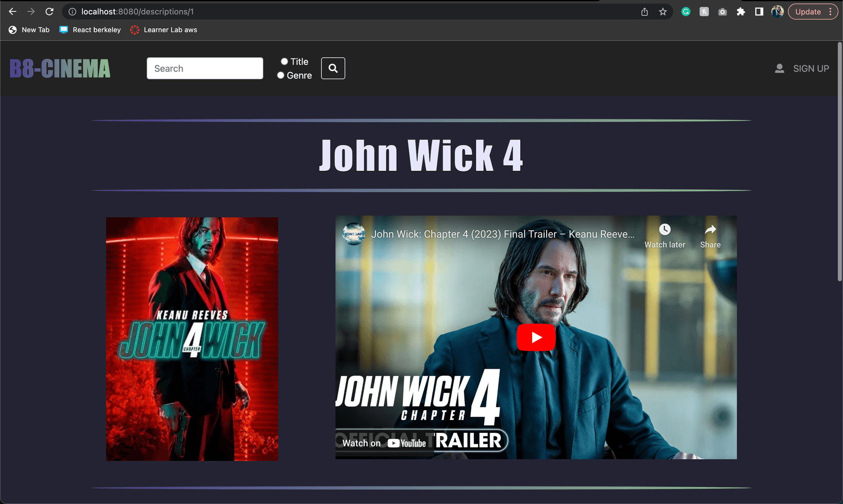
Task: Click the Share arrow icon on trailer
Action: [710, 230]
